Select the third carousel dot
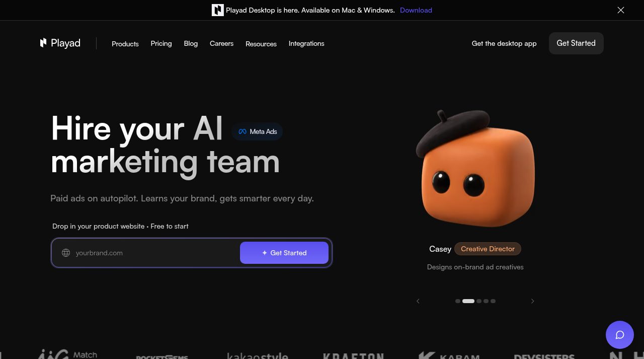The width and height of the screenshot is (644, 359). pos(479,301)
